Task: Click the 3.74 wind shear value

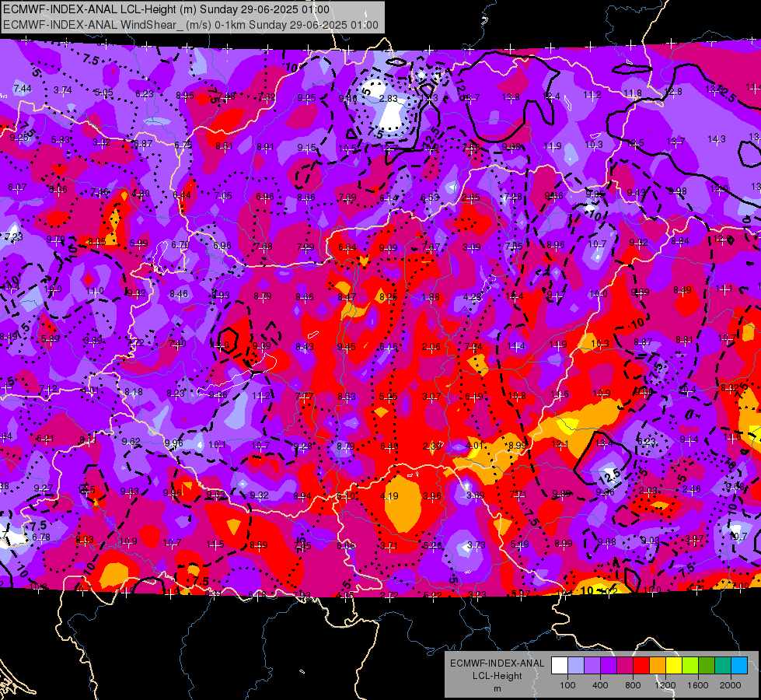Action: (63, 90)
